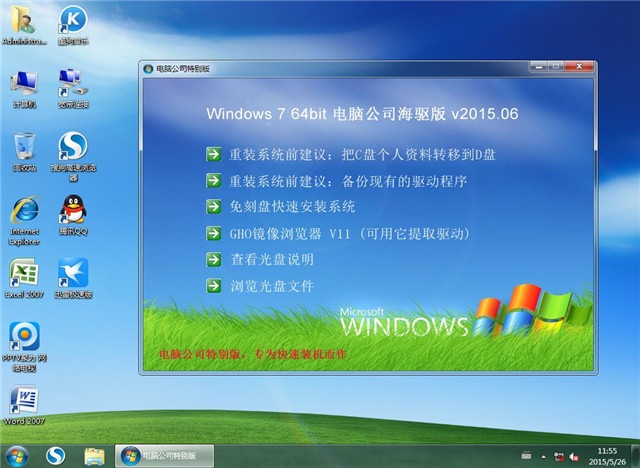Click the 电脑公司特别版 title bar icon

coord(148,69)
